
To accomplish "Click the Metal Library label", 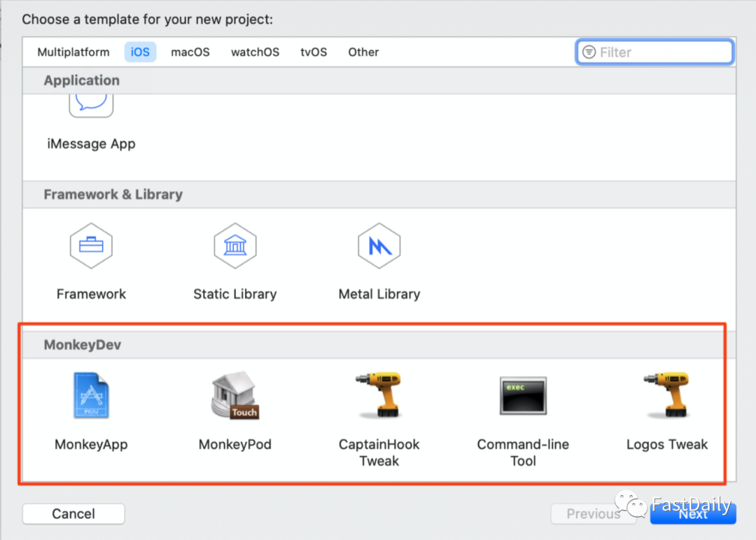I will coord(379,294).
